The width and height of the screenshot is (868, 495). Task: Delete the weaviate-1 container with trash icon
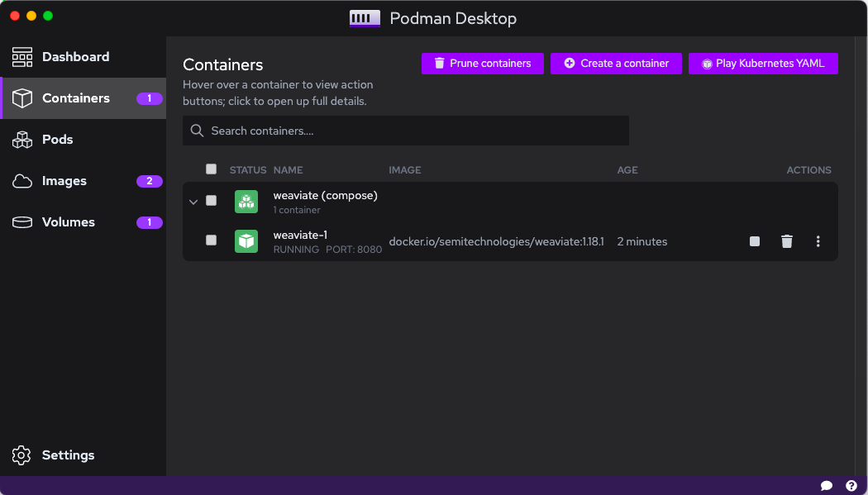787,241
